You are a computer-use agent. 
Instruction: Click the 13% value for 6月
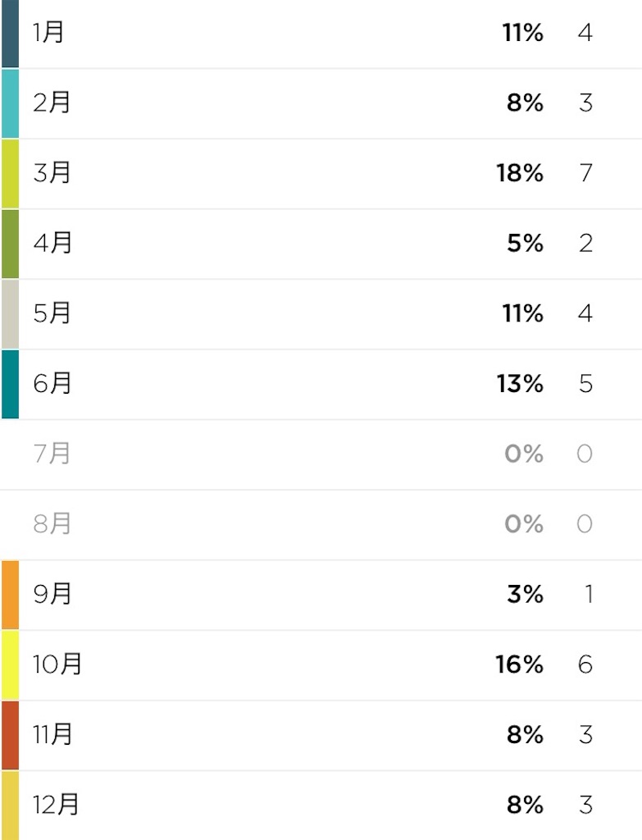point(519,384)
